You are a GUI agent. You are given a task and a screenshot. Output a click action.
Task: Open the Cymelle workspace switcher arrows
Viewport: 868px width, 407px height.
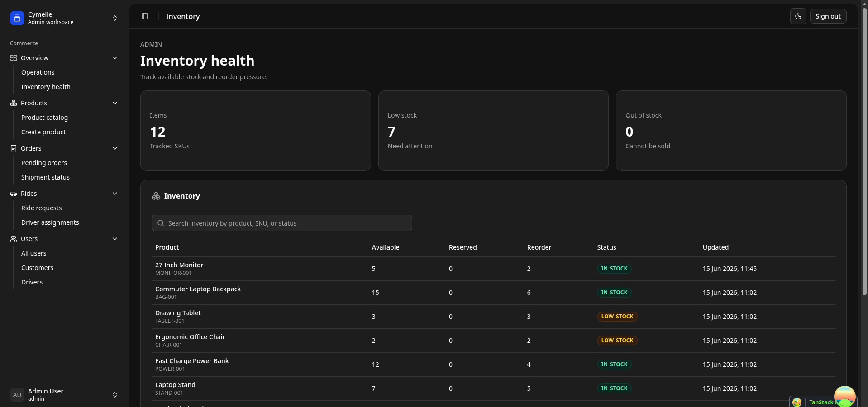(x=115, y=18)
